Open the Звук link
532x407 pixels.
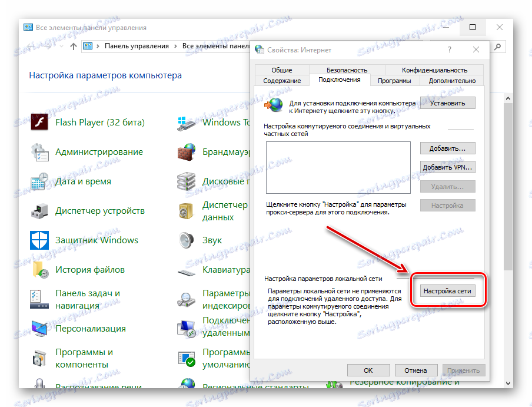pos(212,241)
